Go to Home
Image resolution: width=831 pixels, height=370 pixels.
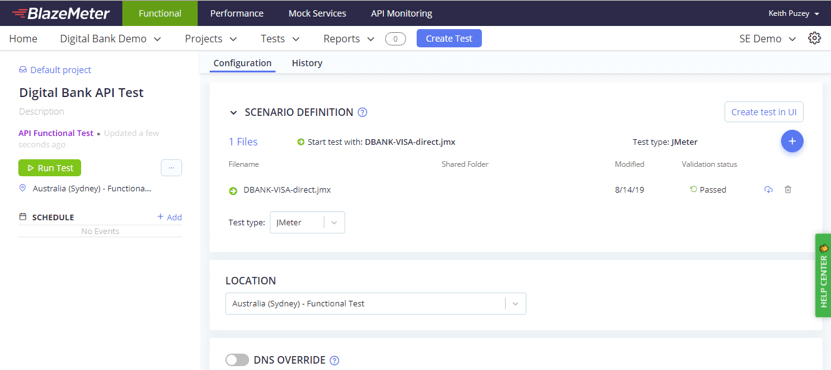(x=23, y=39)
